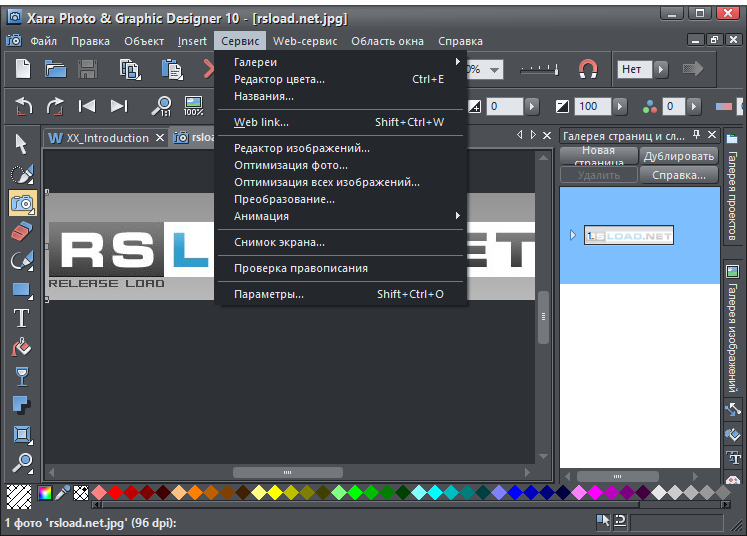This screenshot has width=747, height=536.
Task: Click the first red color swatch
Action: (115, 492)
